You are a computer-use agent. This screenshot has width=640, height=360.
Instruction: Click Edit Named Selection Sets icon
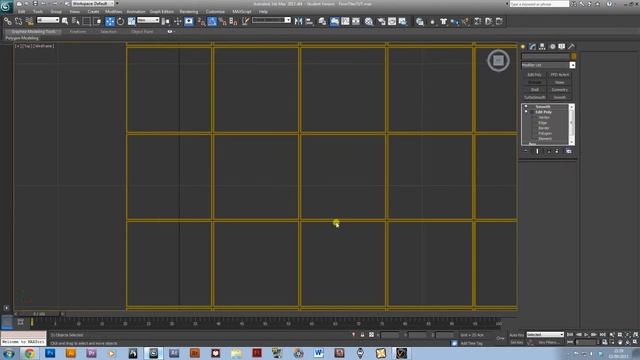coord(245,21)
